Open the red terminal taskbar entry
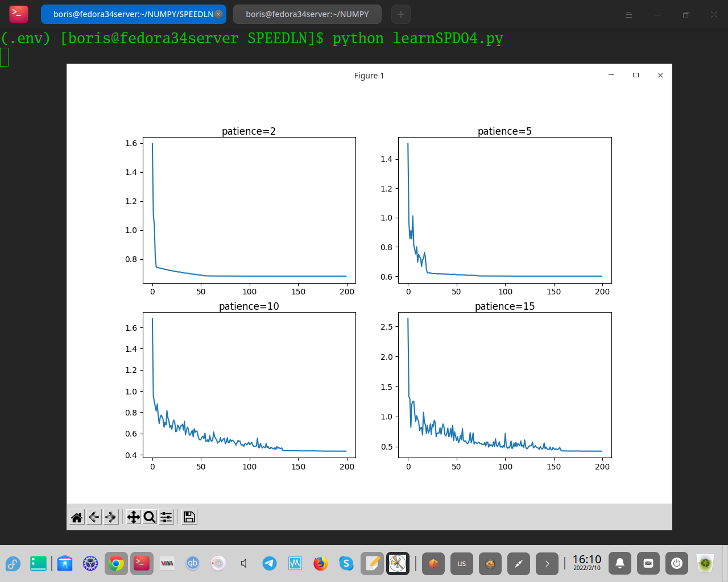 pyautogui.click(x=142, y=563)
